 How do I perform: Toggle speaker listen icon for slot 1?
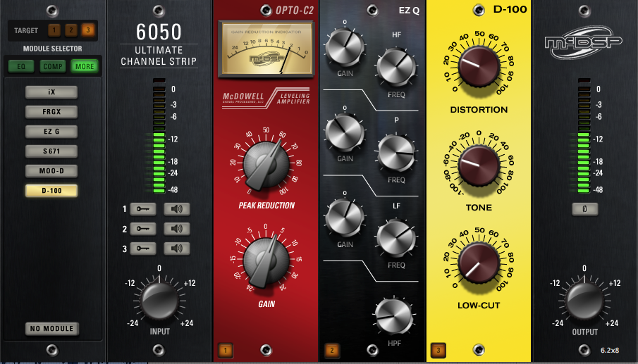[x=176, y=209]
